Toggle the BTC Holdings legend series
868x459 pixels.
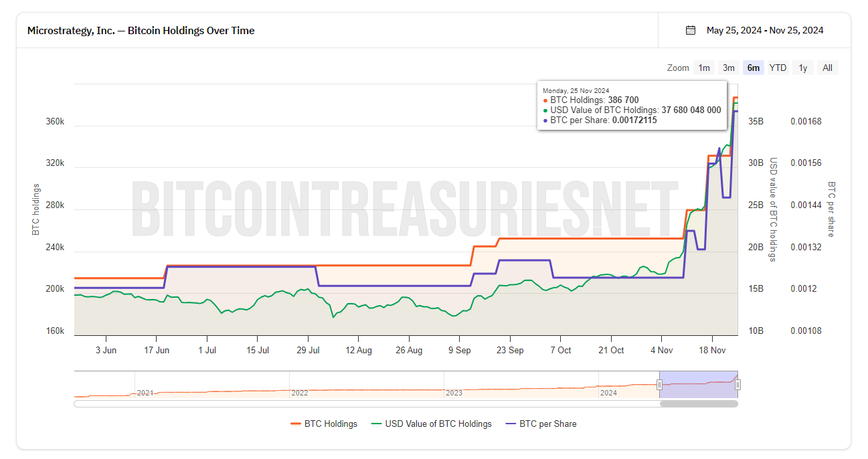tap(324, 424)
